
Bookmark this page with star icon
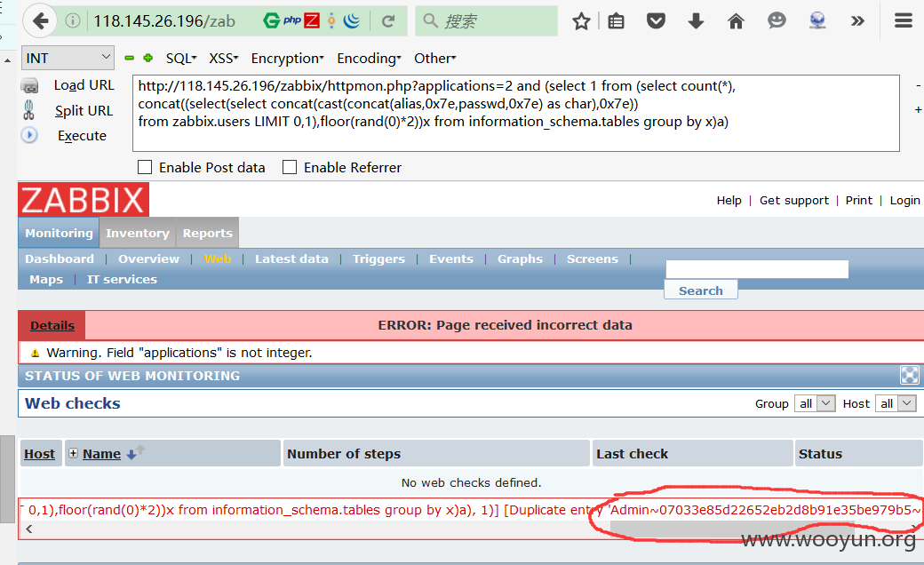click(581, 21)
